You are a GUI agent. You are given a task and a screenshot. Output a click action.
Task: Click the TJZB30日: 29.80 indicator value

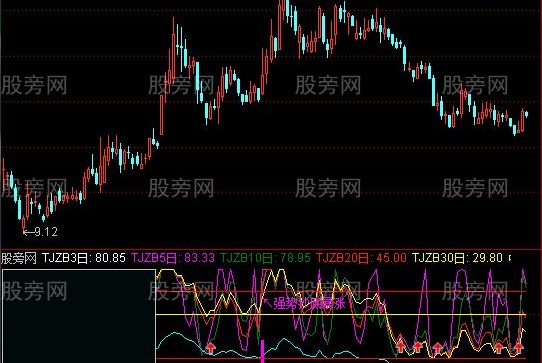(x=457, y=258)
